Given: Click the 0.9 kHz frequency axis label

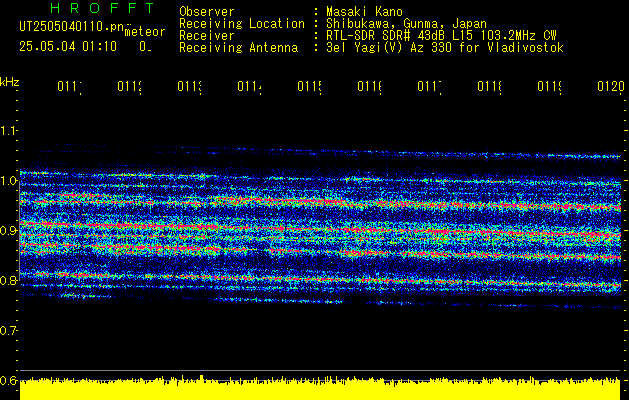Looking at the screenshot, I should [x=8, y=231].
